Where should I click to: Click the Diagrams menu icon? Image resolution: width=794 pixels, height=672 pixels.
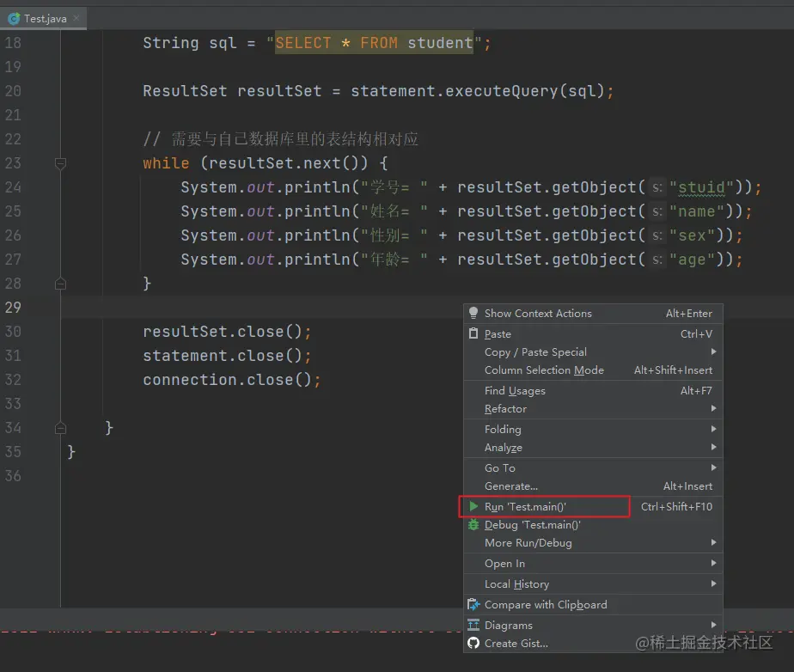point(473,625)
